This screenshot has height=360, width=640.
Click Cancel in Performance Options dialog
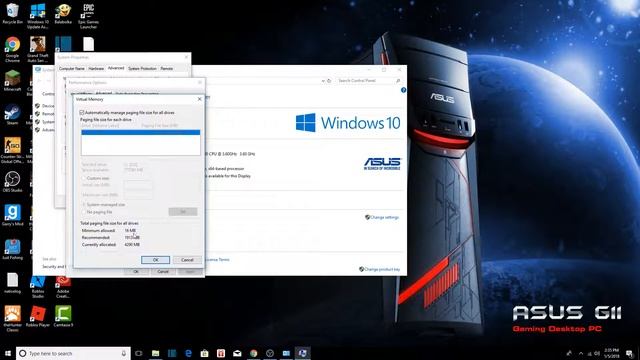[x=163, y=271]
